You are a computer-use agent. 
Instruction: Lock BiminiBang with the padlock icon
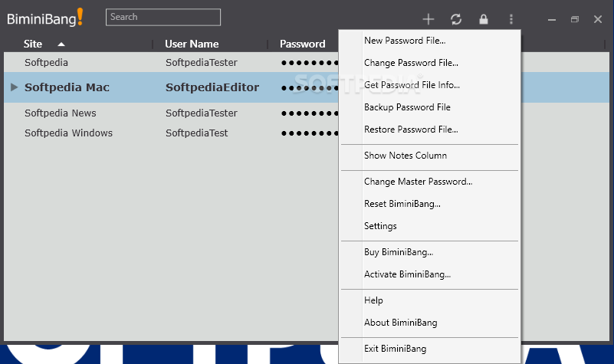tap(484, 19)
